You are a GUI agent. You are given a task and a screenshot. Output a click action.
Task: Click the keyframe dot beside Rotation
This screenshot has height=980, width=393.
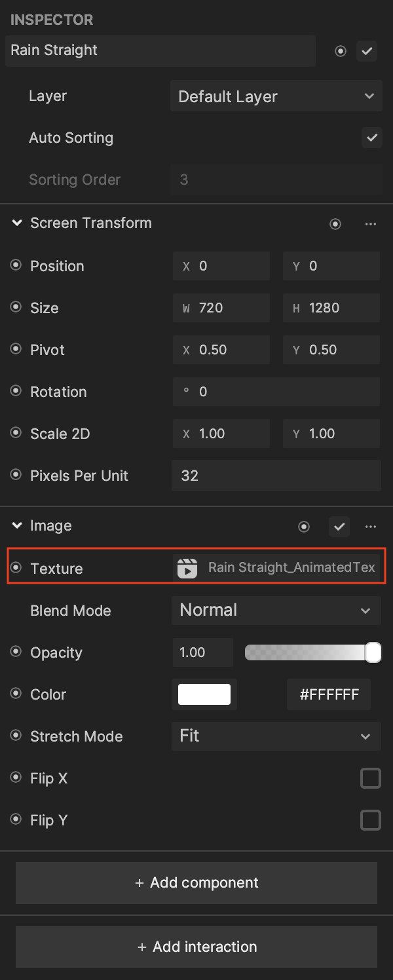point(16,391)
